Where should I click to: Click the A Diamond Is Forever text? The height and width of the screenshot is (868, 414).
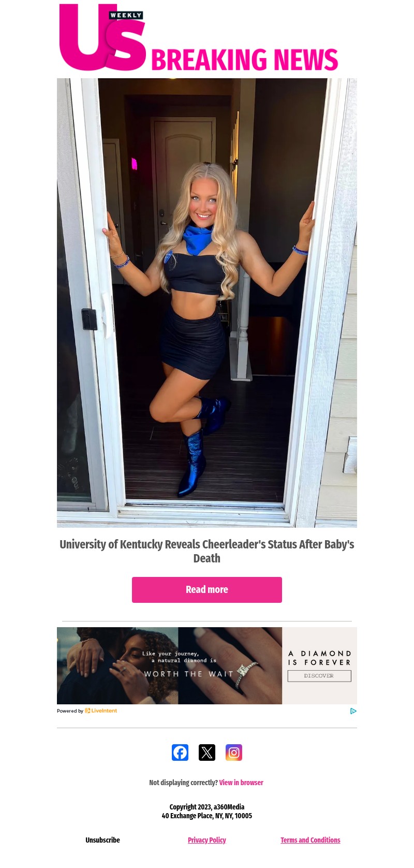[x=319, y=658]
